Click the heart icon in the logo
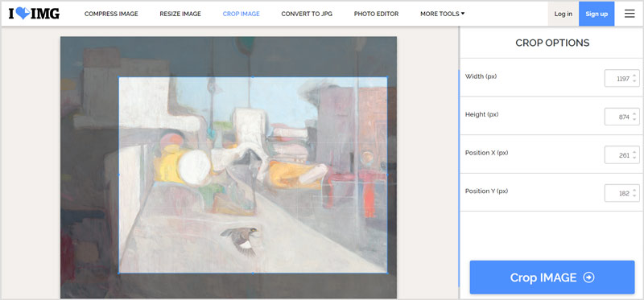644x300 pixels. 23,14
